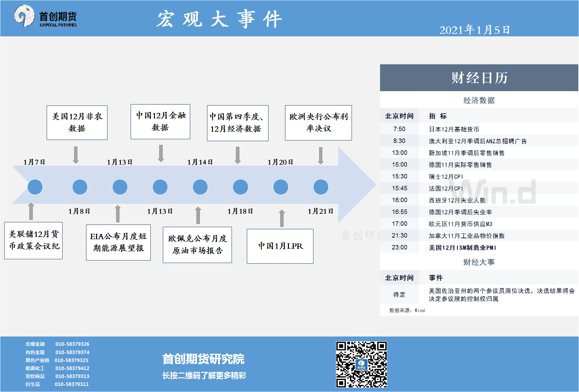579x392 pixels.
Task: Select the timeline circle for 1月18日
Action: point(240,187)
